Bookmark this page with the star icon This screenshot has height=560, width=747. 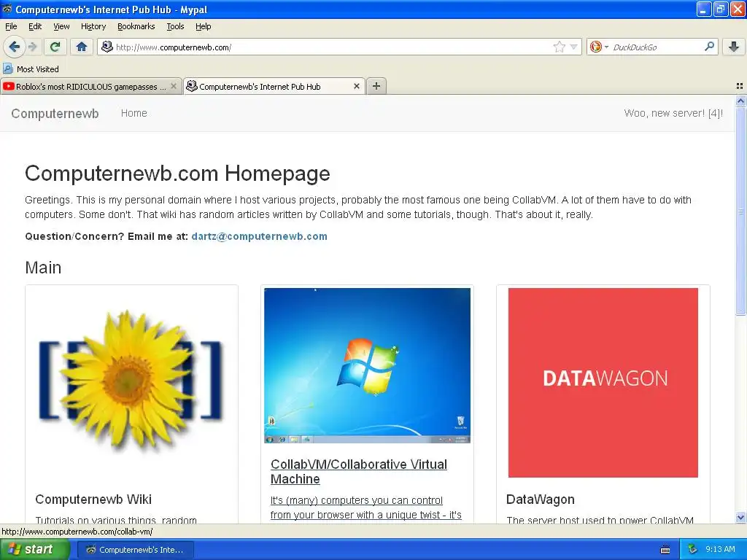560,47
